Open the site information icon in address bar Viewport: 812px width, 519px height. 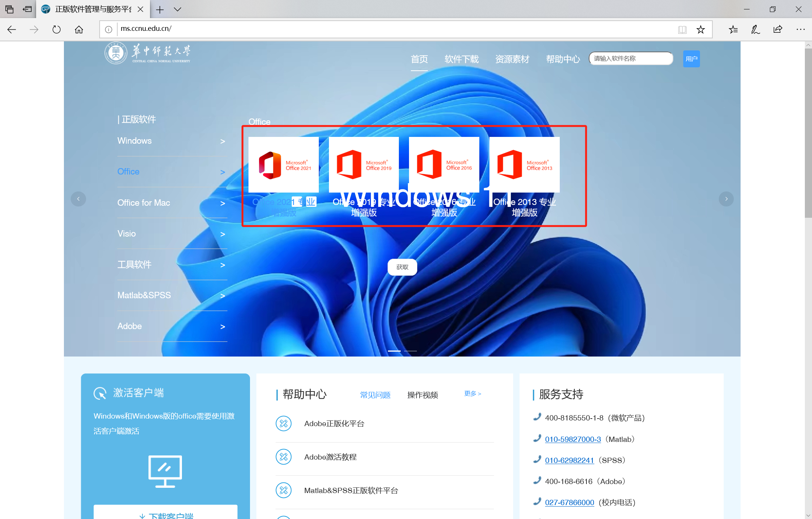(x=109, y=29)
